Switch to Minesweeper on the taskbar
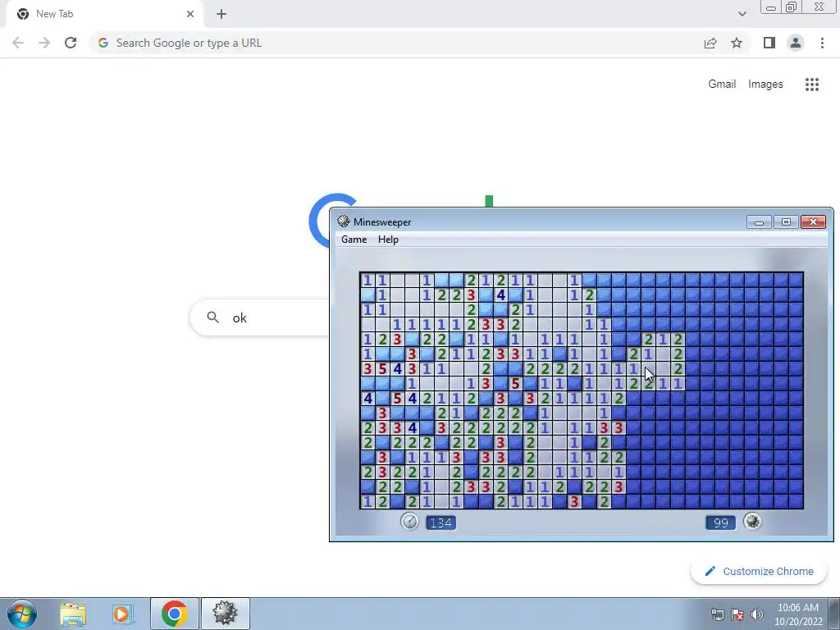Viewport: 840px width, 630px height. (225, 614)
